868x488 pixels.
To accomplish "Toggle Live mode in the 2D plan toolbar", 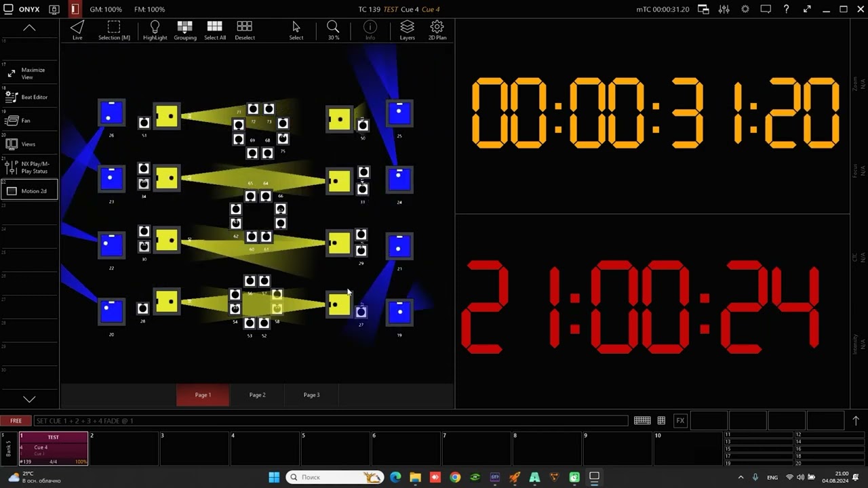I will tap(77, 30).
